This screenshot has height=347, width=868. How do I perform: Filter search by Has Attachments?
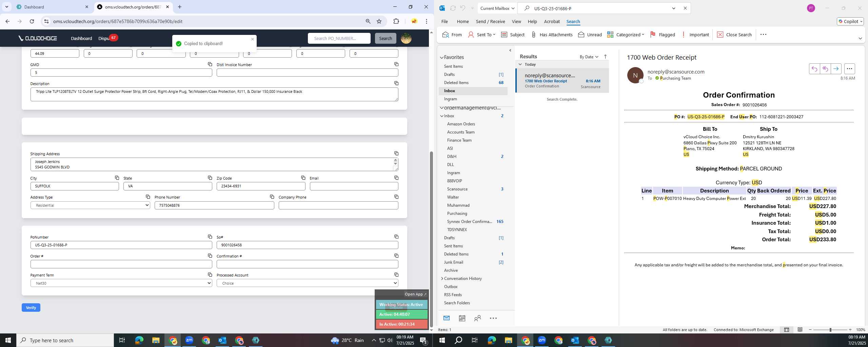(x=551, y=35)
